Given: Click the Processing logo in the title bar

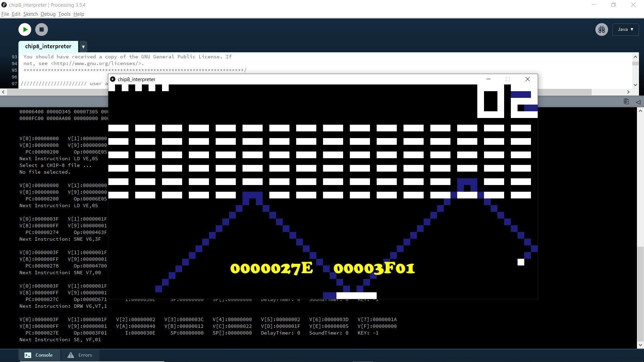Looking at the screenshot, I should point(4,5).
